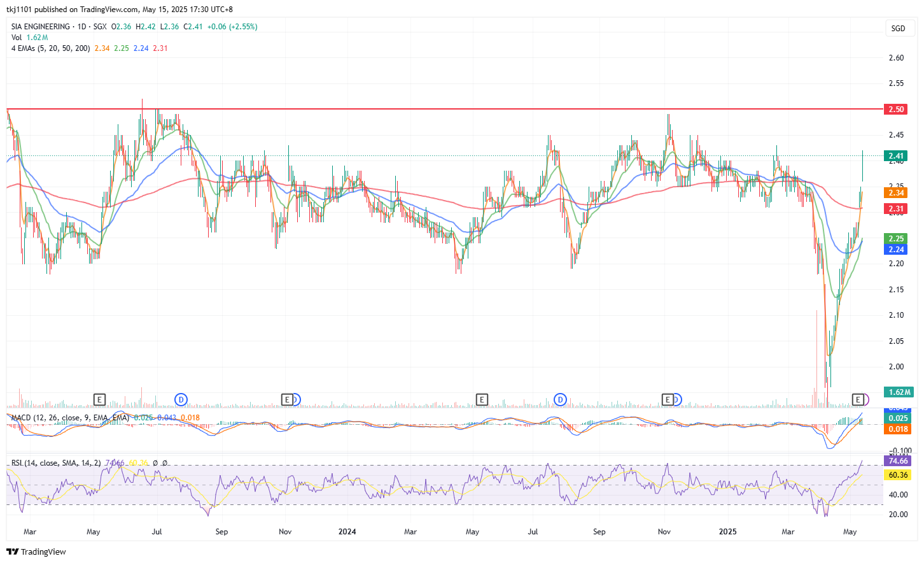Click the earnings E marker near Nov 2024
924x563 pixels.
click(667, 399)
